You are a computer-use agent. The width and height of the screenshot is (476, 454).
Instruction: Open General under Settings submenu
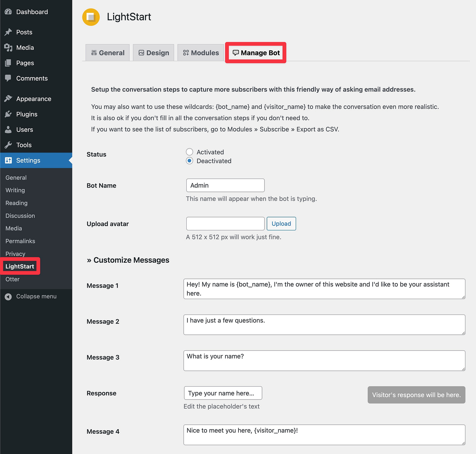pyautogui.click(x=16, y=178)
